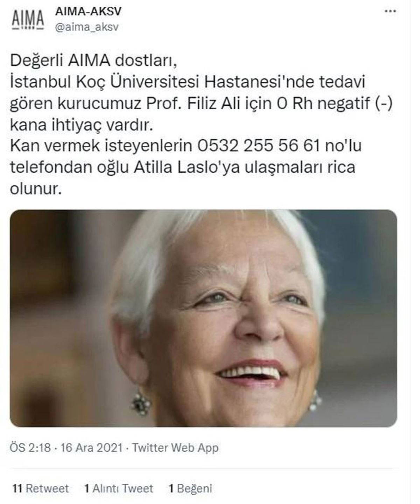View the 11 Retweet list

pos(41,488)
